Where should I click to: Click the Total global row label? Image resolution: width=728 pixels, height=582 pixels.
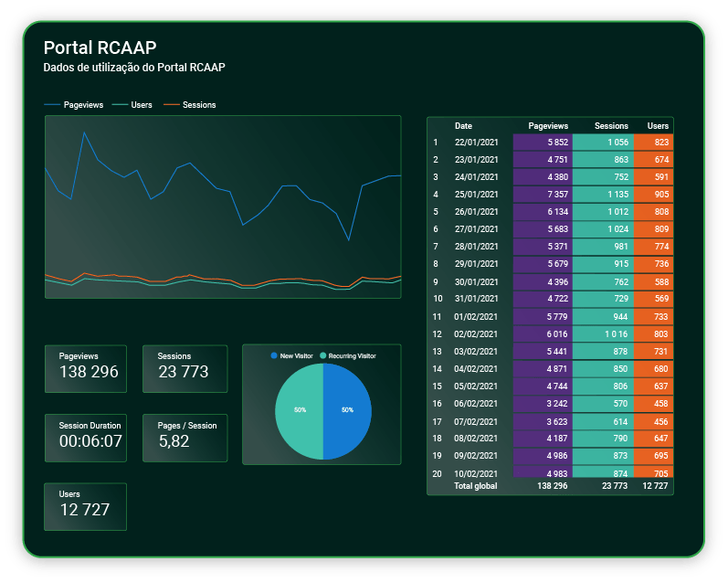[475, 486]
